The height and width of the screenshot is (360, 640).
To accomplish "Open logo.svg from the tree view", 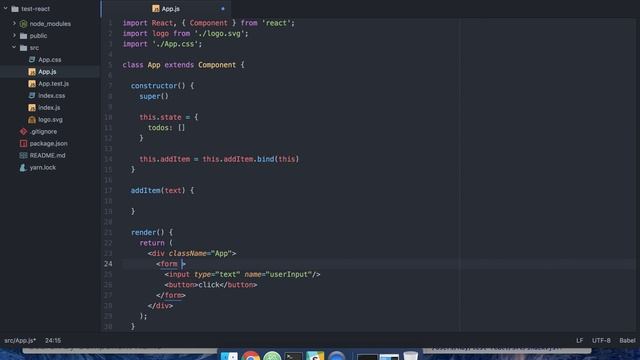I will (50, 120).
